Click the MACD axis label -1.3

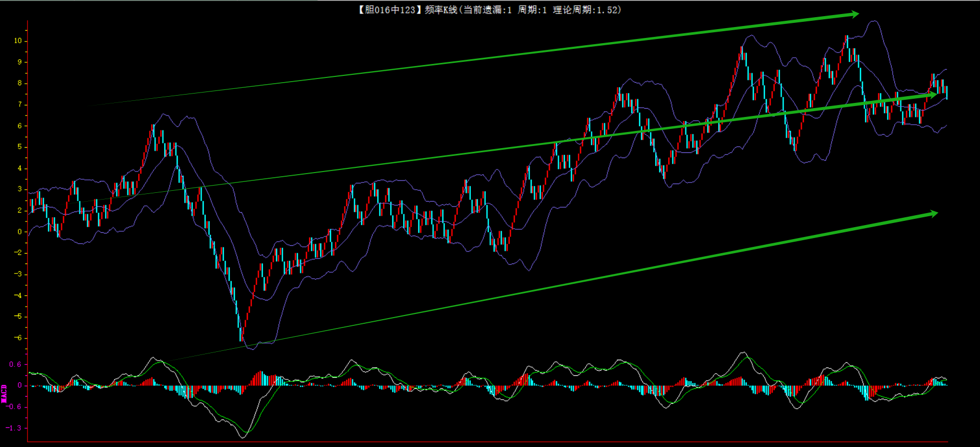[x=14, y=428]
